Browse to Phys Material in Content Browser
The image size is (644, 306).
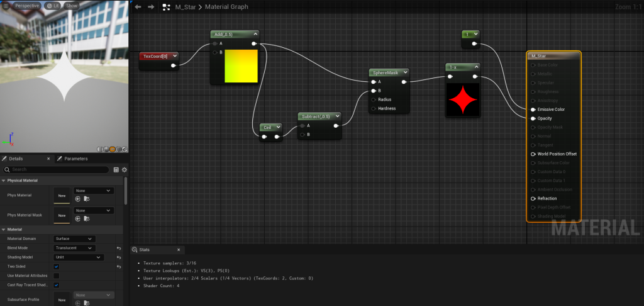pyautogui.click(x=86, y=198)
